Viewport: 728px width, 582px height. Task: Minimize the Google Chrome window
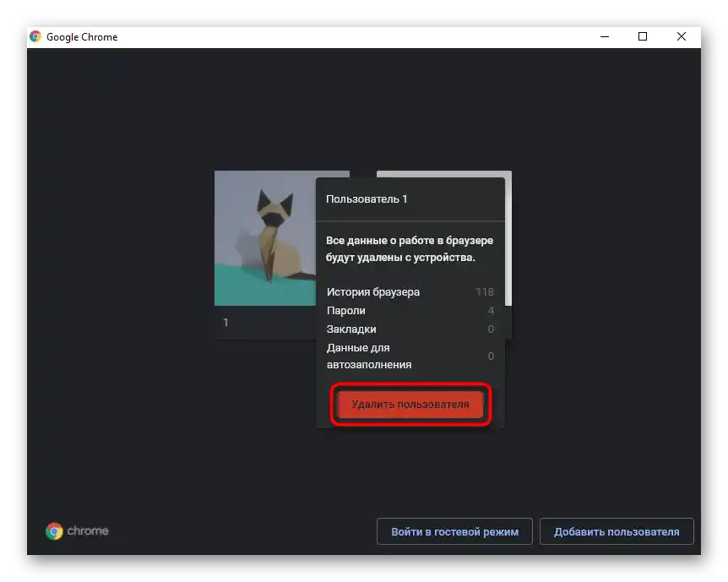(605, 36)
